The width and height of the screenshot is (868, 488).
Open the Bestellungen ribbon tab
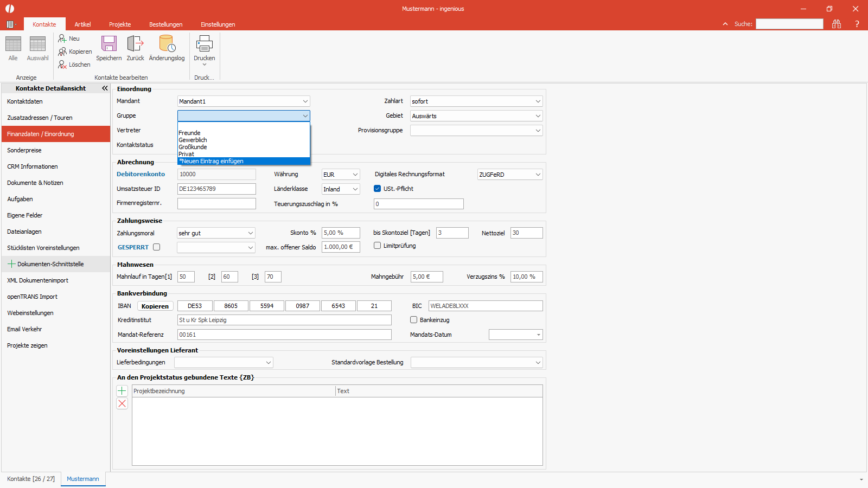(165, 24)
